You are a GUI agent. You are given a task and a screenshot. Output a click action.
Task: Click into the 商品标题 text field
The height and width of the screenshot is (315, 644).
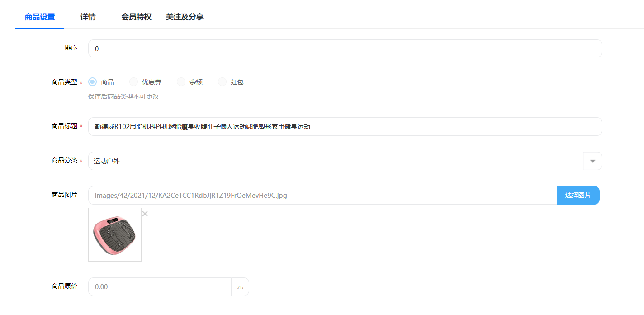(x=345, y=127)
